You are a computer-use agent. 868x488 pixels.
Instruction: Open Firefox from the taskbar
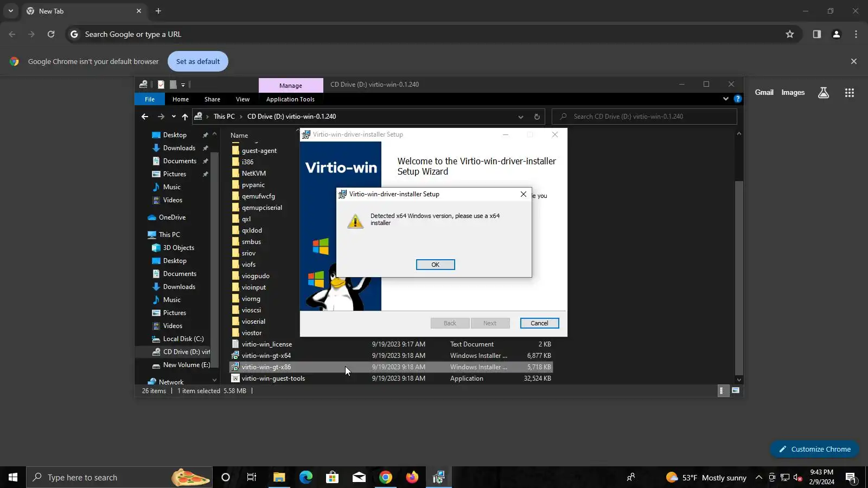point(412,478)
